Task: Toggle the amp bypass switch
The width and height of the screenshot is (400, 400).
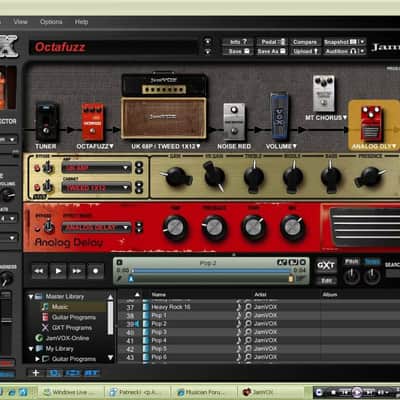Action: [48, 168]
